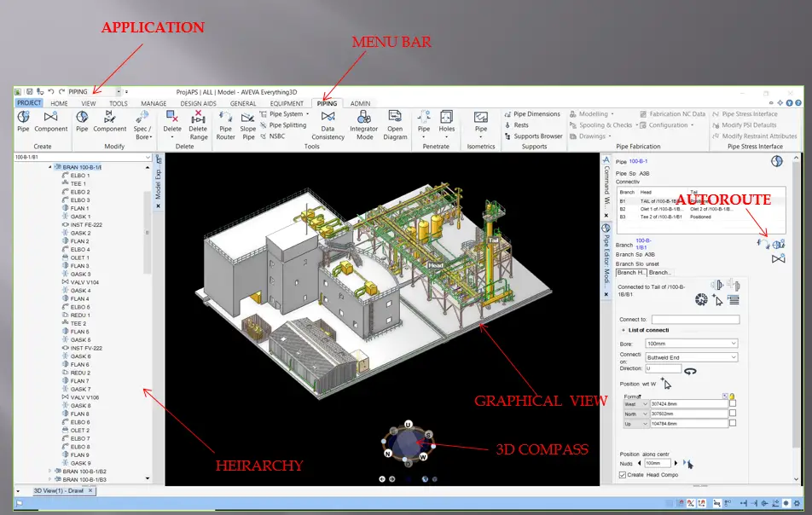Click the Autoroute branch icon

point(778,243)
